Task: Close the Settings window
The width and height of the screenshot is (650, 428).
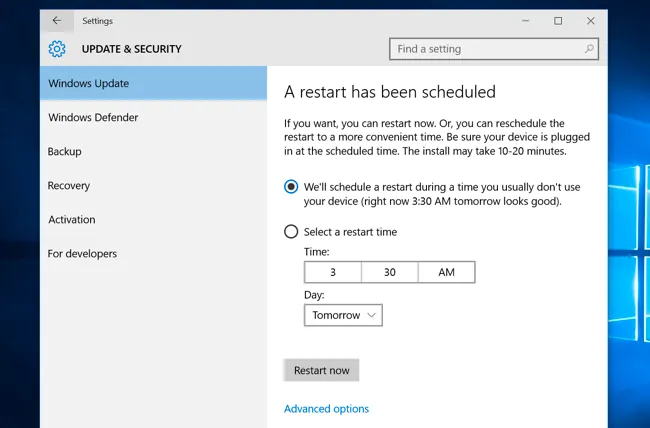Action: (591, 21)
